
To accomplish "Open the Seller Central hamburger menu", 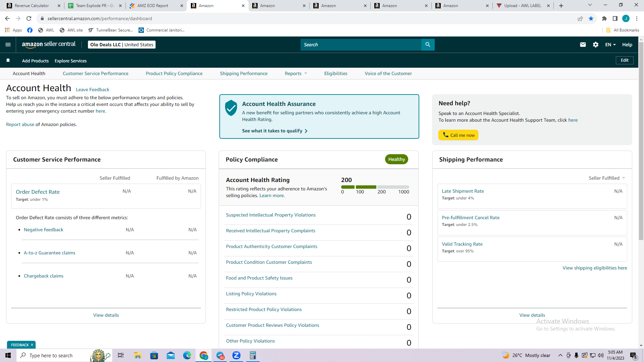I will (8, 45).
